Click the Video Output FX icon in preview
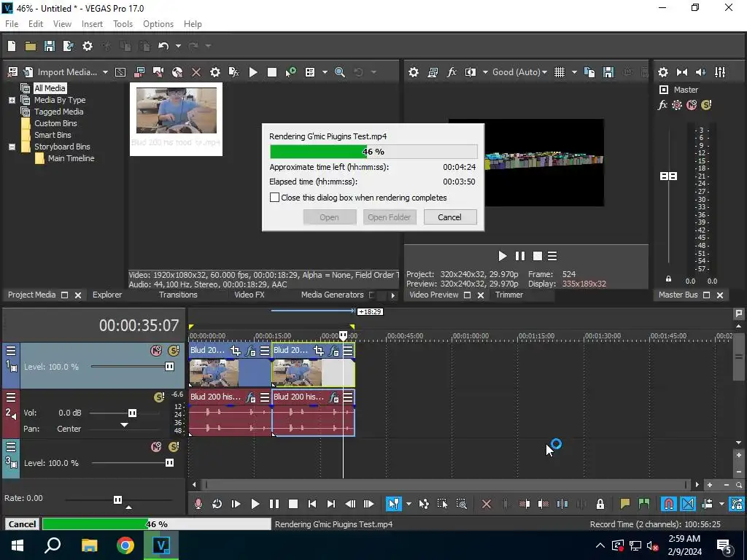 coord(452,72)
